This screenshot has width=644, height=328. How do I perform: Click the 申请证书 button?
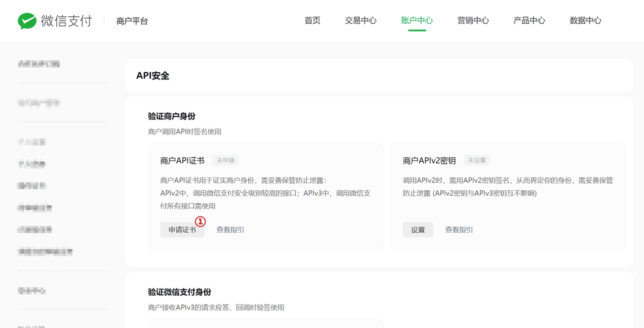(182, 230)
